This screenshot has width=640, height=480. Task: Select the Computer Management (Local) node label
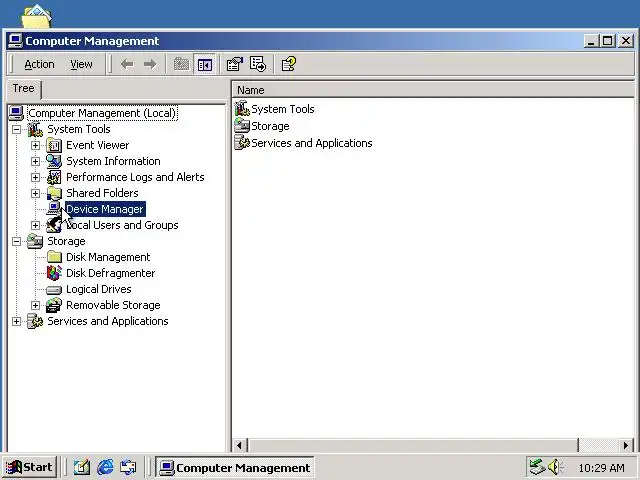point(102,113)
